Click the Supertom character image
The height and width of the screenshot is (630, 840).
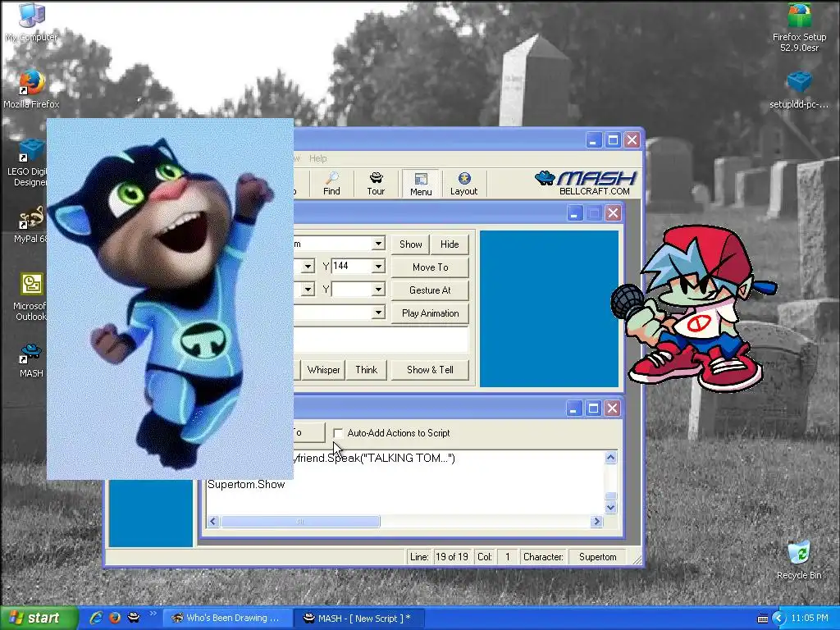coord(170,299)
